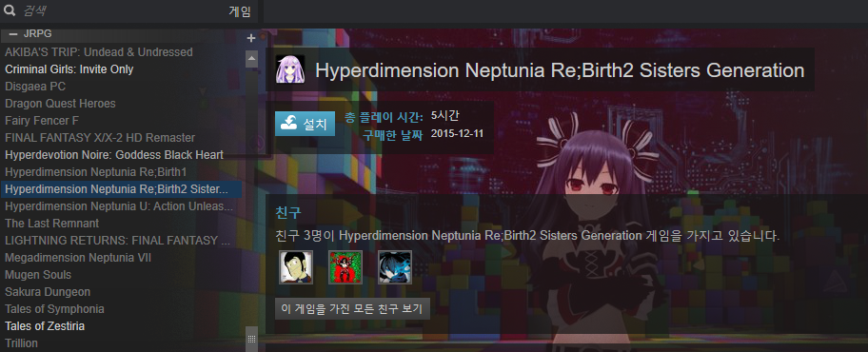Select Mugen Souls

tap(38, 275)
